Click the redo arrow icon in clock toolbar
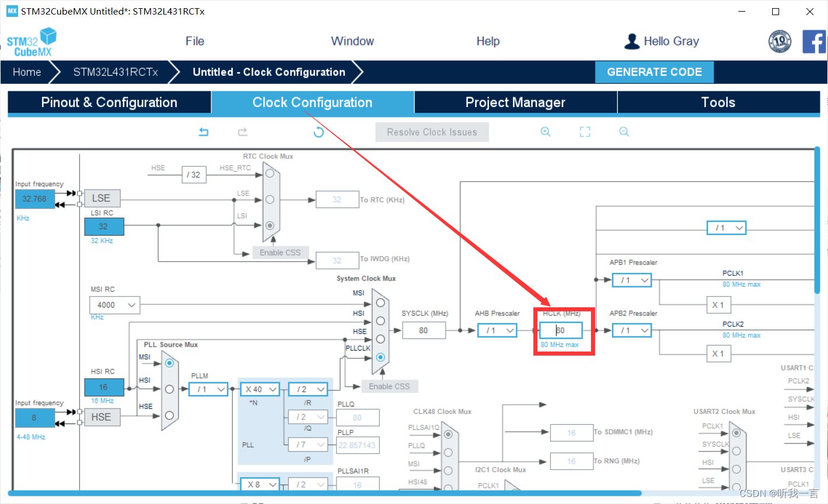This screenshot has width=828, height=504. pos(243,132)
